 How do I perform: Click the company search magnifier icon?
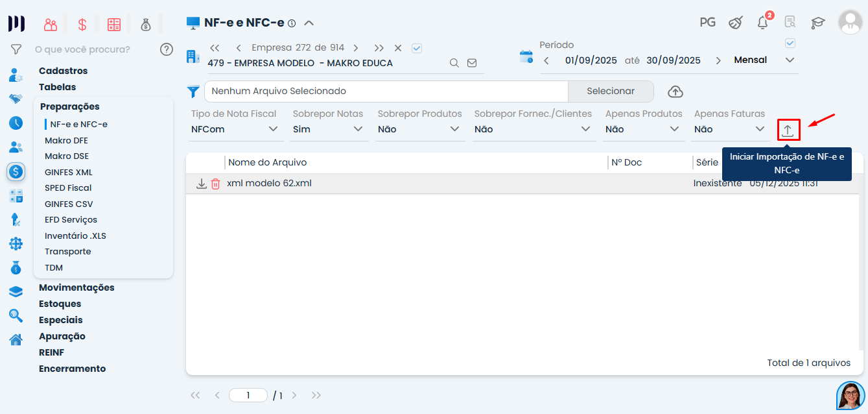coord(454,63)
